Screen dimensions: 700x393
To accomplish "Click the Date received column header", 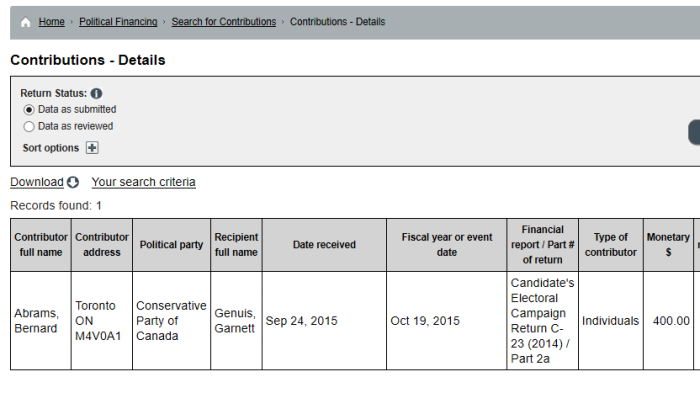I will [x=324, y=245].
